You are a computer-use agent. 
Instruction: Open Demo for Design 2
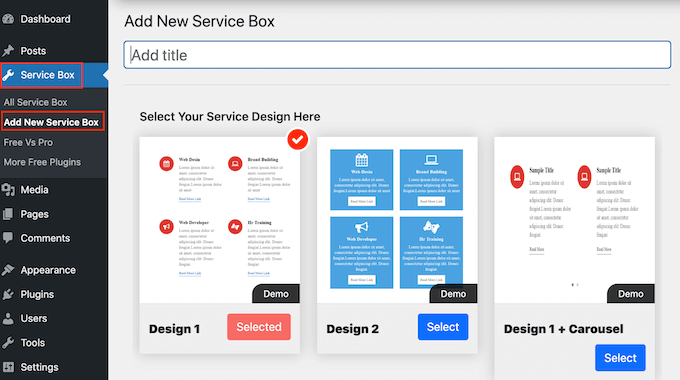453,294
